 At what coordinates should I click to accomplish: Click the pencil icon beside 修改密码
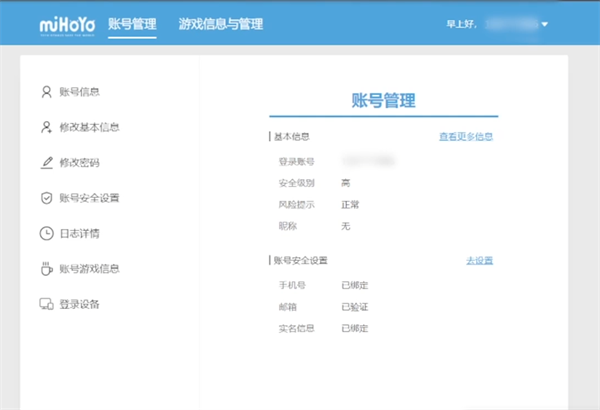(46, 162)
